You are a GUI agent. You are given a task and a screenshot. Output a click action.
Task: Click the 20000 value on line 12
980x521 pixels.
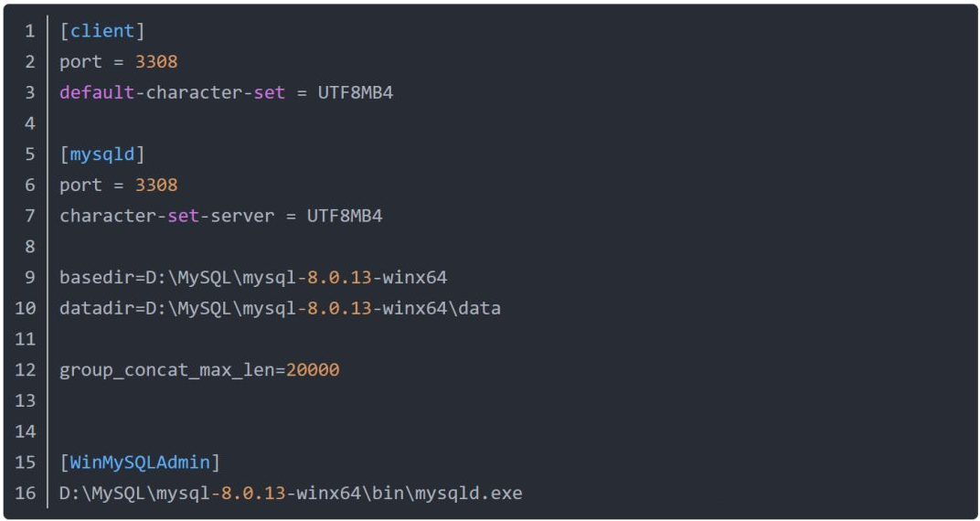(313, 370)
